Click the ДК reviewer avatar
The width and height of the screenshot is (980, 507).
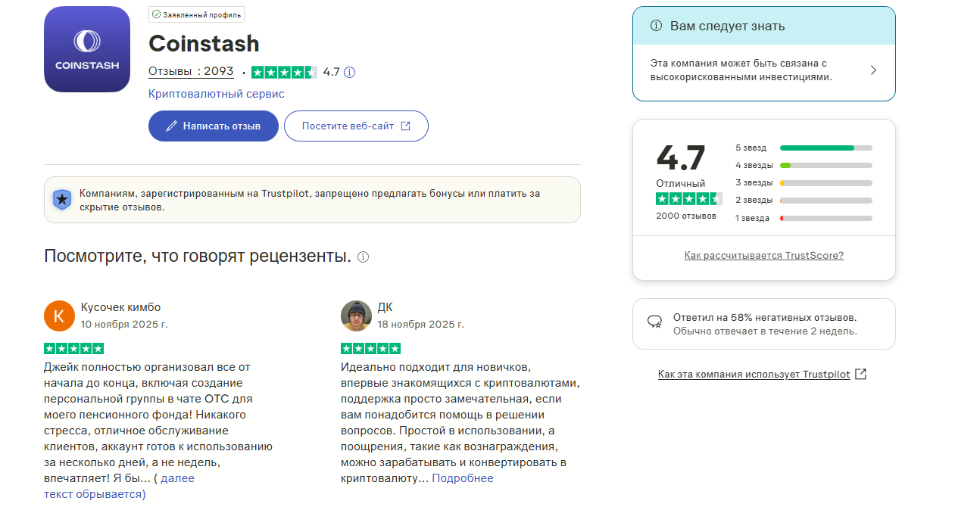point(355,316)
